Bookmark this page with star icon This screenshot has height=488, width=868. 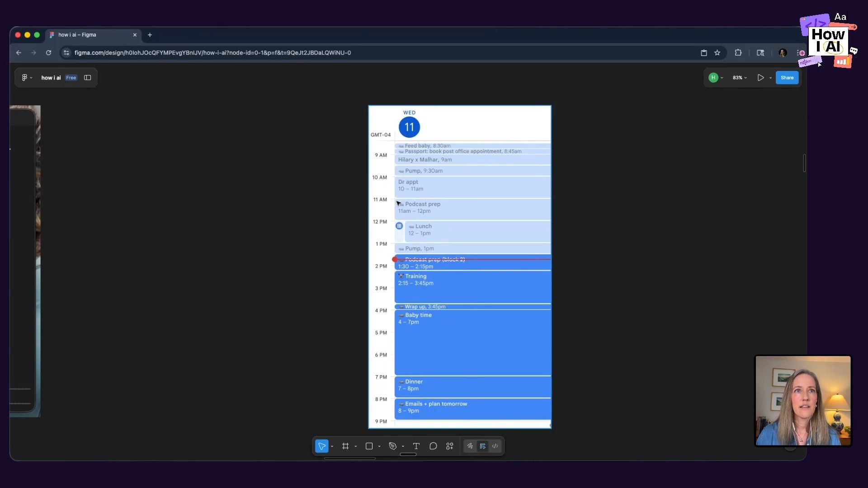click(x=717, y=53)
